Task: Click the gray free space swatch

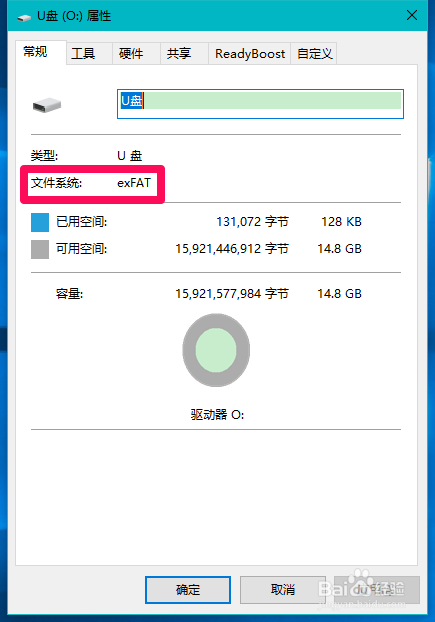Action: click(x=40, y=250)
